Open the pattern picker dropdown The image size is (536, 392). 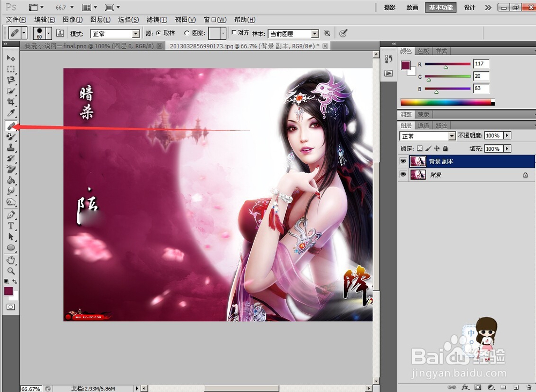point(224,34)
